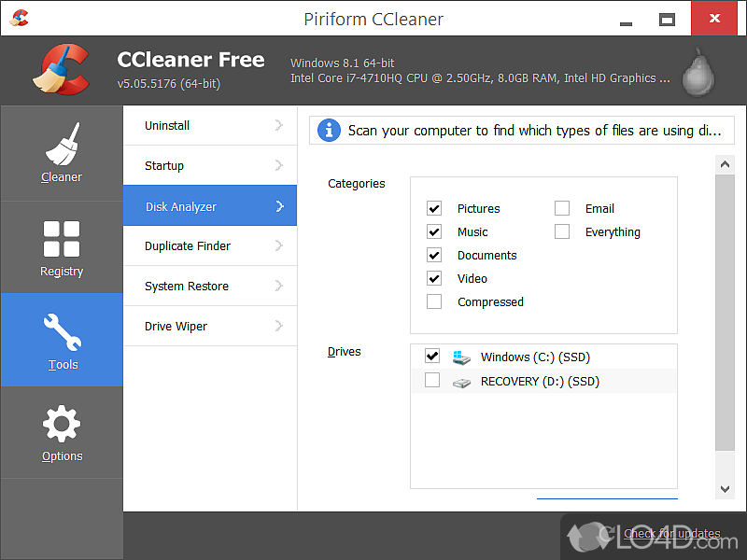This screenshot has height=560, width=747.
Task: Click the Options label in sidebar
Action: (x=62, y=456)
